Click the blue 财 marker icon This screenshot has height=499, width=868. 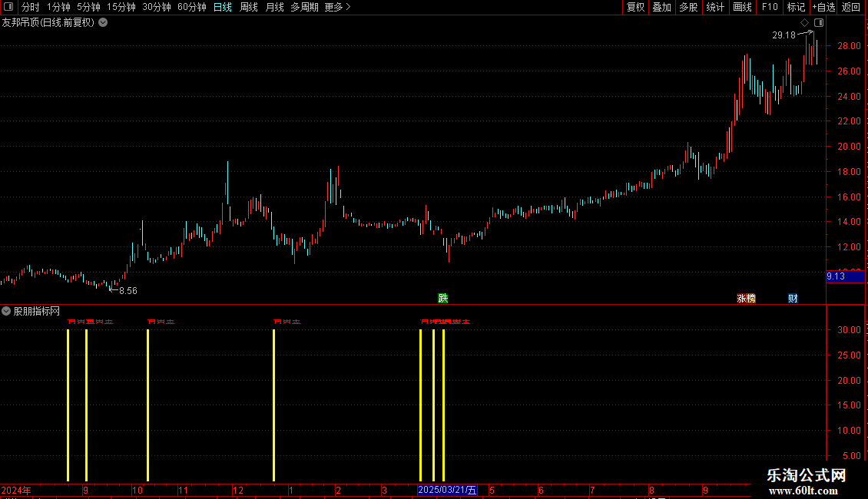click(x=793, y=299)
